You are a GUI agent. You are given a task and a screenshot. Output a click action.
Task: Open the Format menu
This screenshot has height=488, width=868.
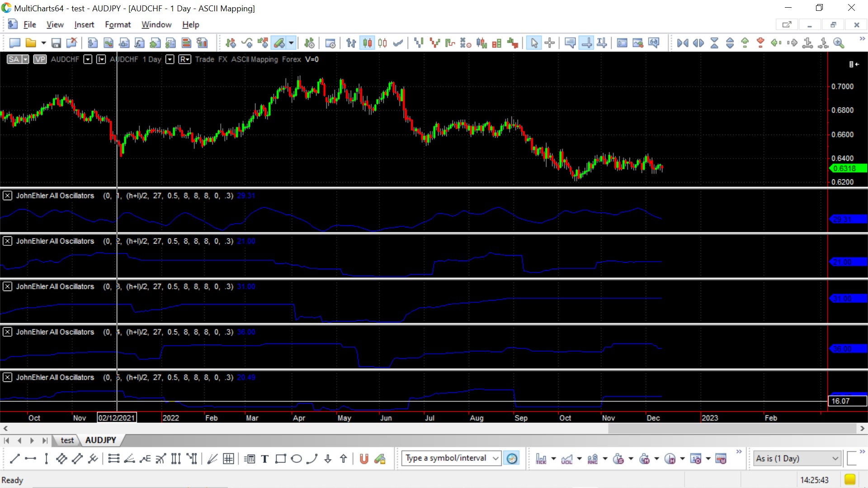pyautogui.click(x=118, y=24)
